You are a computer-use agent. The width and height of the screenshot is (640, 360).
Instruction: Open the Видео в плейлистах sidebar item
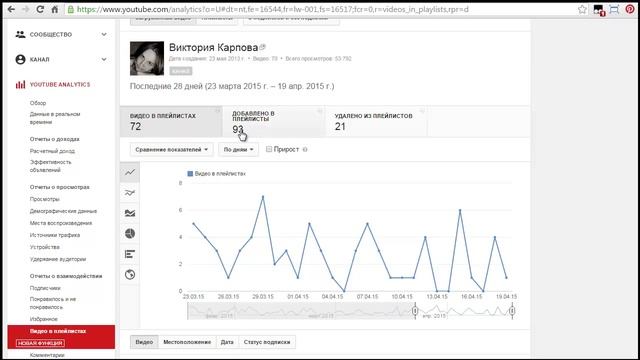point(61,337)
